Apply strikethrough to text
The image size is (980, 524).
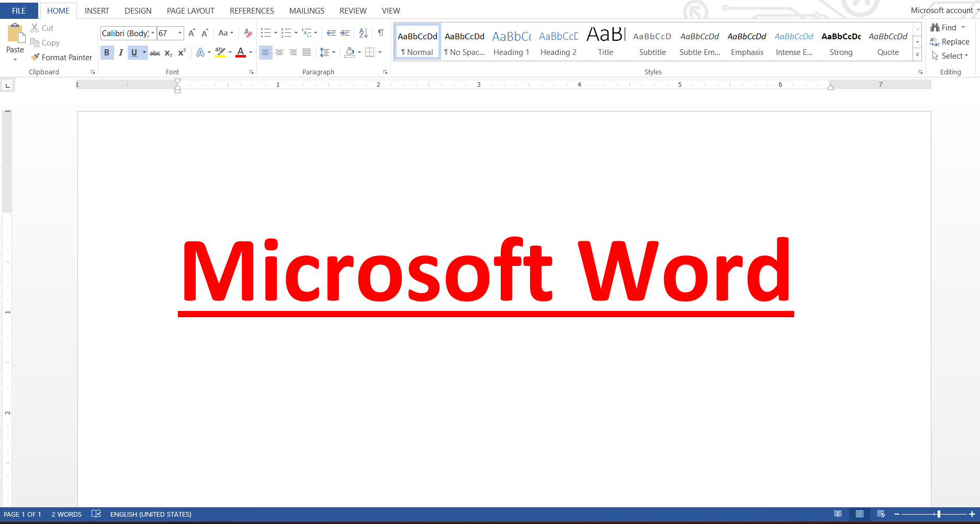coord(155,52)
